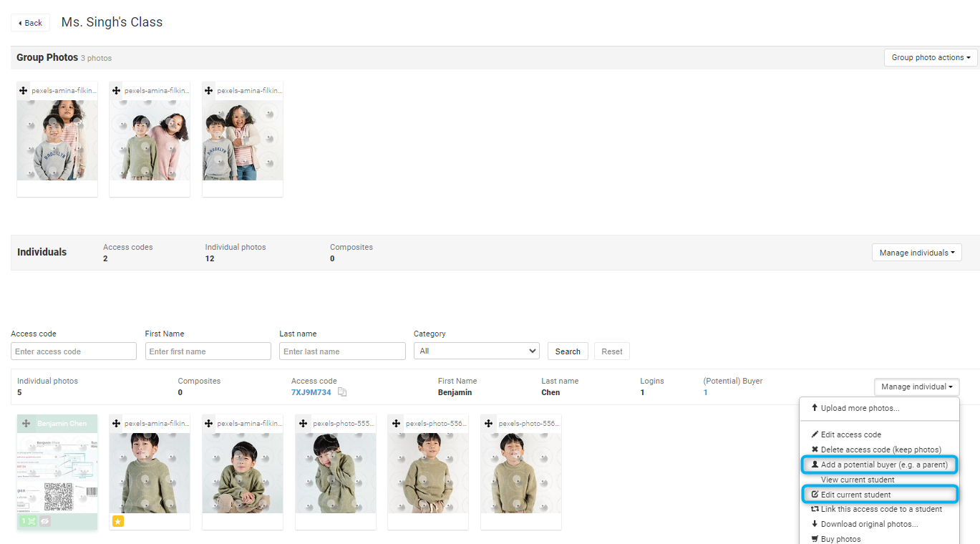Click the Logins label
This screenshot has width=980, height=544.
pyautogui.click(x=652, y=381)
